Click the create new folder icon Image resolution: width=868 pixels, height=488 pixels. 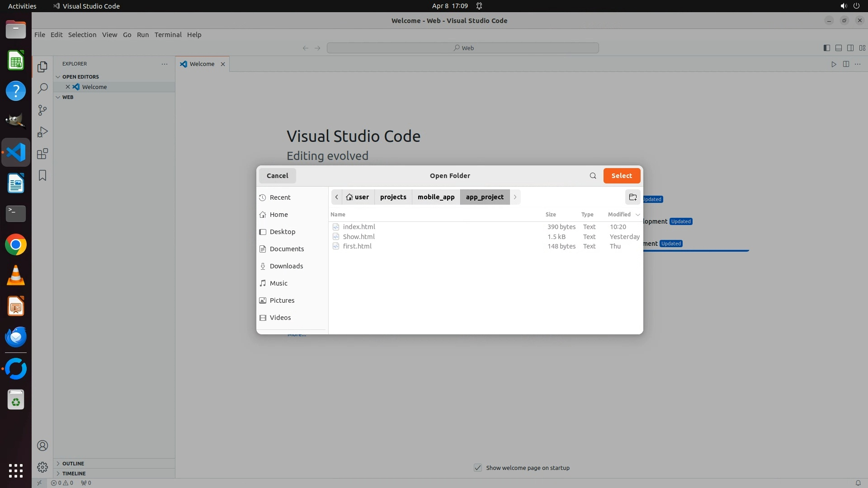[x=632, y=197]
